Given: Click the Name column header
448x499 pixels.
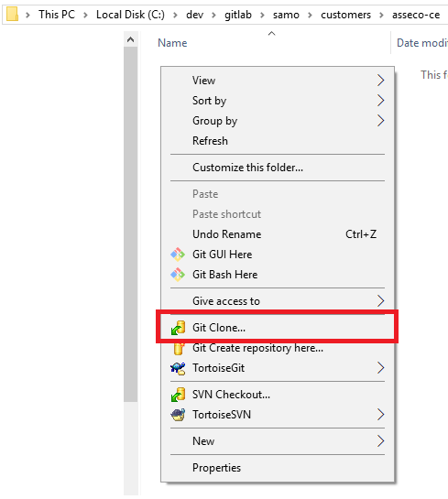Looking at the screenshot, I should pos(172,43).
